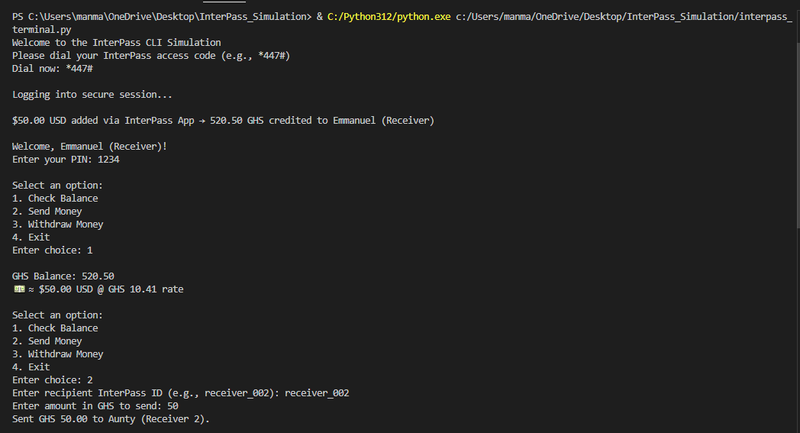
Task: Click the 'Enter choice: 2' line
Action: point(53,380)
